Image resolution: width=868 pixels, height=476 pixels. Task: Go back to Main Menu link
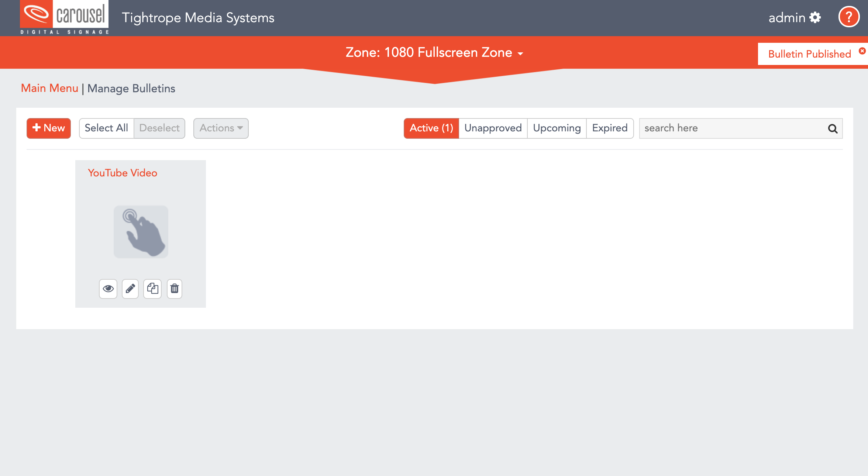(x=49, y=88)
